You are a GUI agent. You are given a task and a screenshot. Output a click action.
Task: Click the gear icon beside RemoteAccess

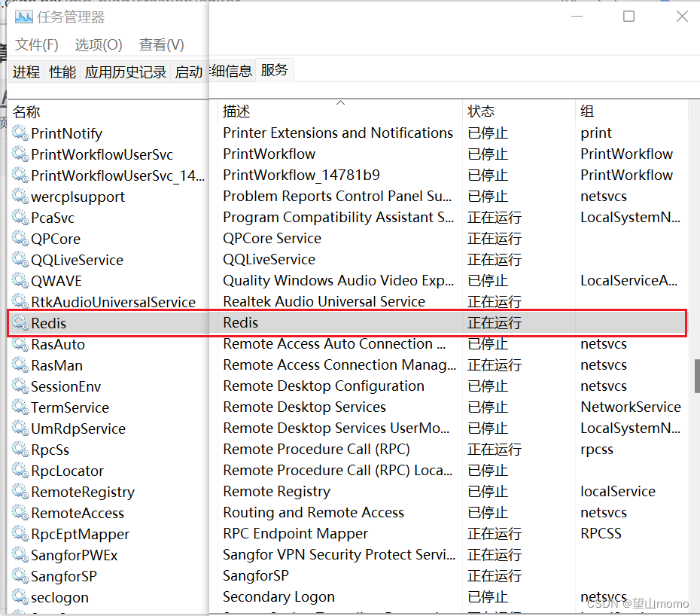[x=20, y=512]
